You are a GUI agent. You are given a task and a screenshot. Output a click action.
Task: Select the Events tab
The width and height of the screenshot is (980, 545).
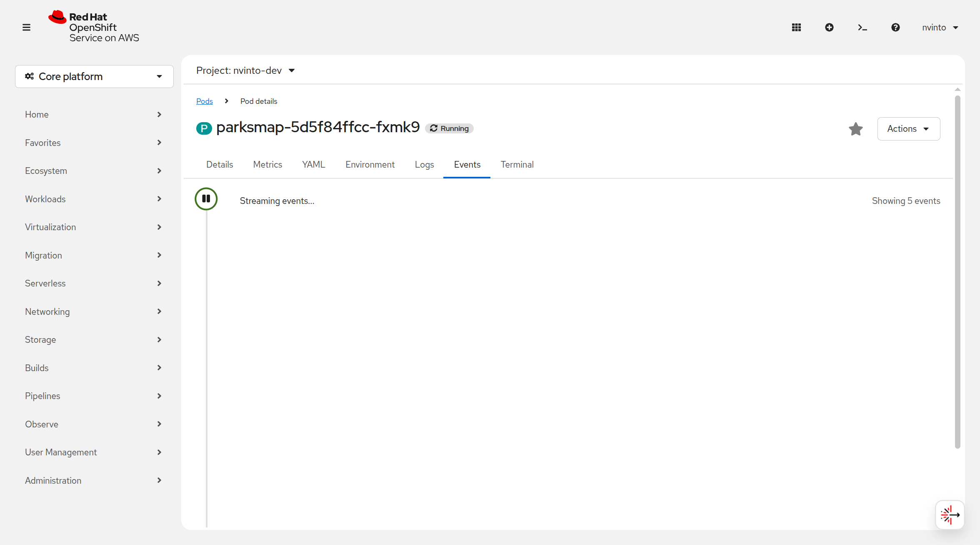click(467, 165)
